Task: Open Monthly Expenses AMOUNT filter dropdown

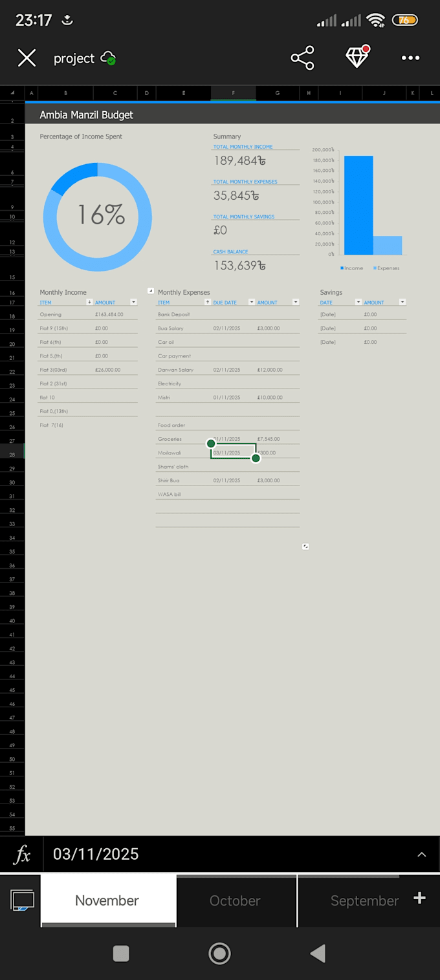Action: (x=296, y=302)
